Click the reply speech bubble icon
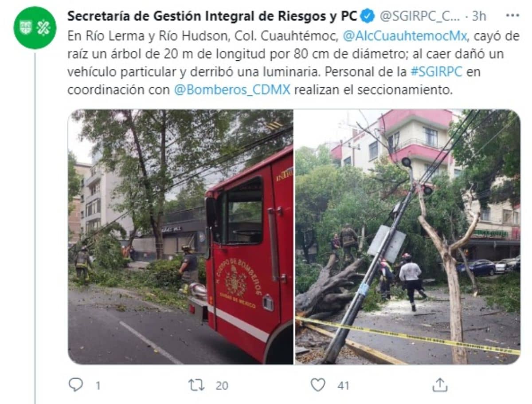The width and height of the screenshot is (532, 404). click(75, 384)
